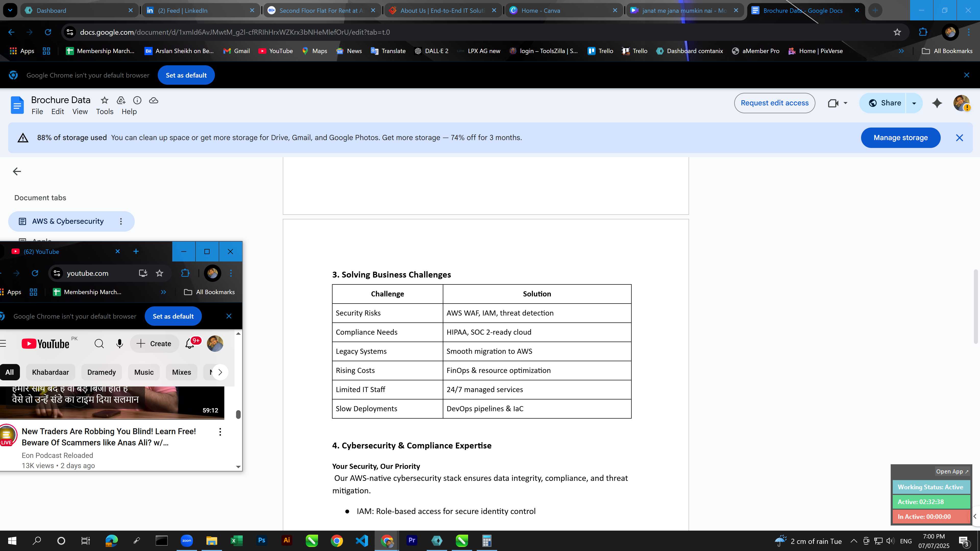The width and height of the screenshot is (980, 551).
Task: Reload the Google Docs page
Action: (x=48, y=32)
